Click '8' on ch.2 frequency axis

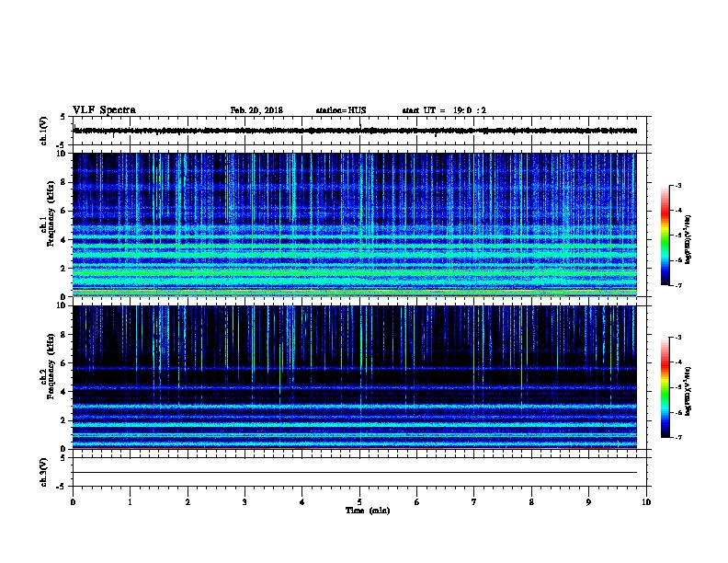click(x=64, y=335)
